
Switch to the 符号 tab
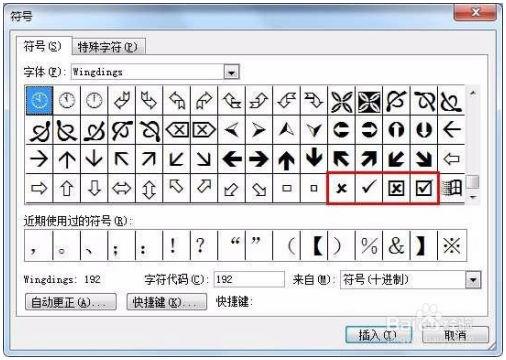[43, 46]
